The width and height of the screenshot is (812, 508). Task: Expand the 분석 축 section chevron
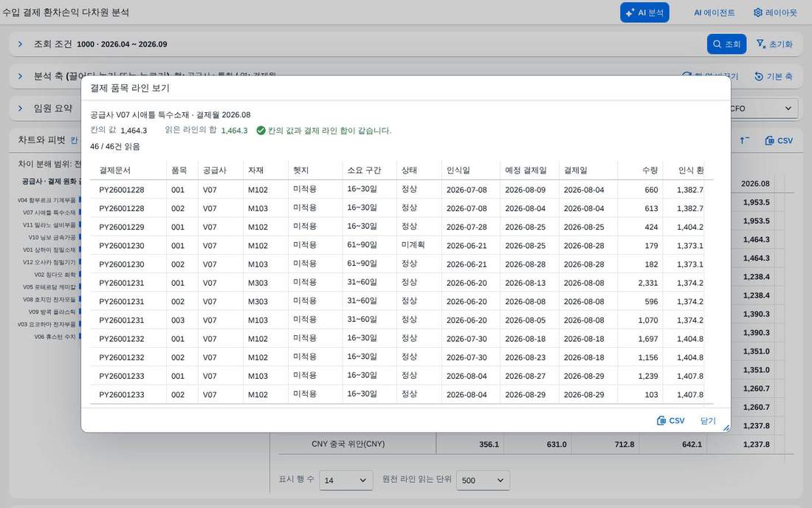[x=20, y=77]
